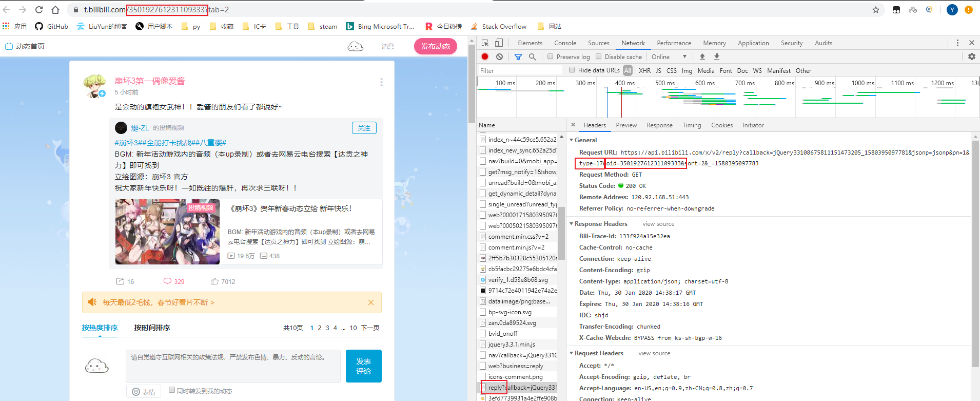Dismiss the yellow promotion banner
This screenshot has width=980, height=401.
point(371,302)
